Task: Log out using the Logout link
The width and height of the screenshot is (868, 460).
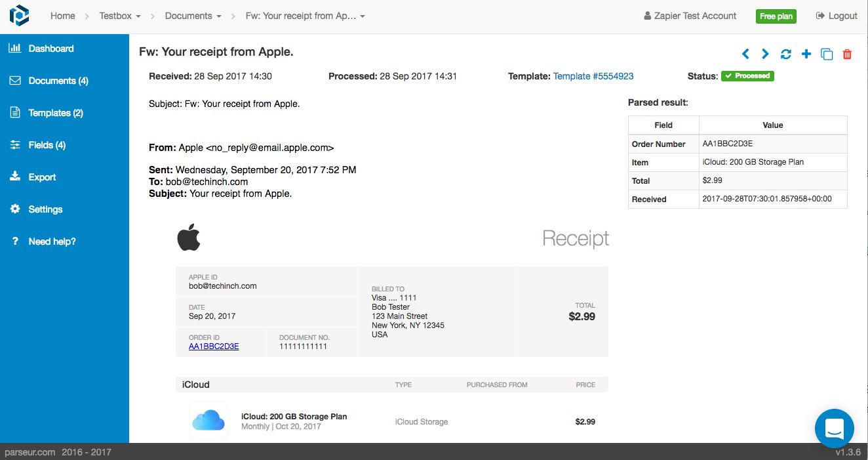Action: (837, 16)
